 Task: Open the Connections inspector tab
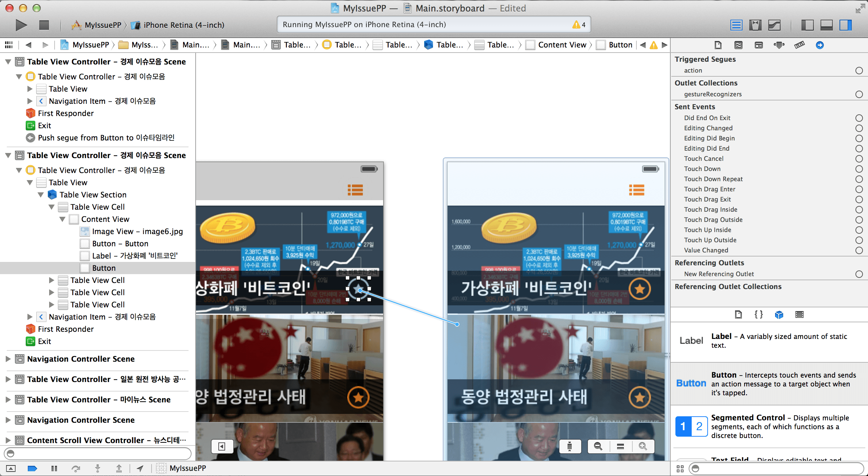coord(820,45)
